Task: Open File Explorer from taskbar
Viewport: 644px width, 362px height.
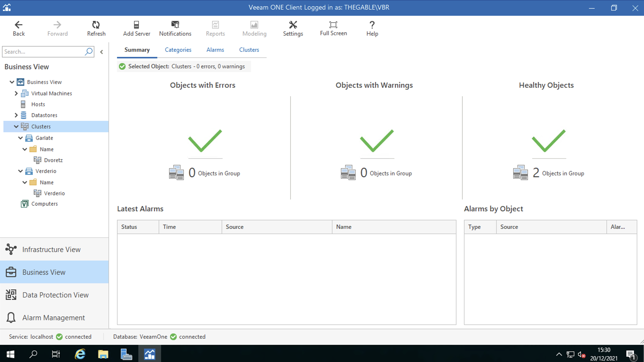Action: coord(103,354)
